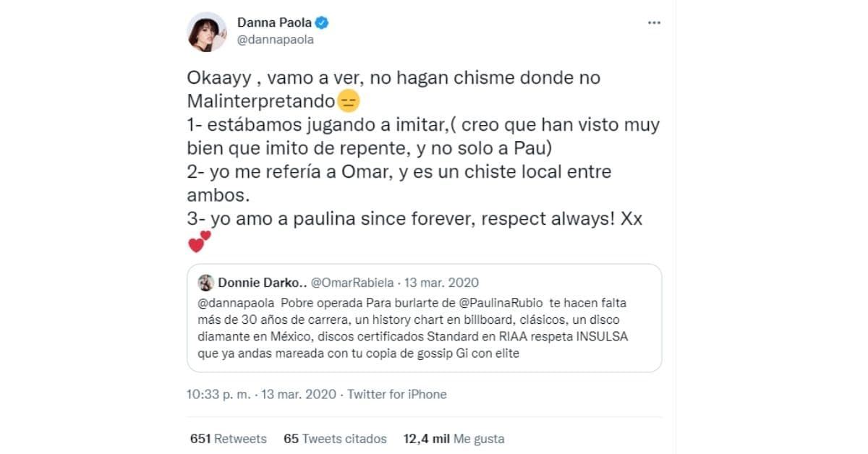Viewport: 868px width, 454px height.
Task: Open the 65 Tweets citados list
Action: pyautogui.click(x=335, y=438)
